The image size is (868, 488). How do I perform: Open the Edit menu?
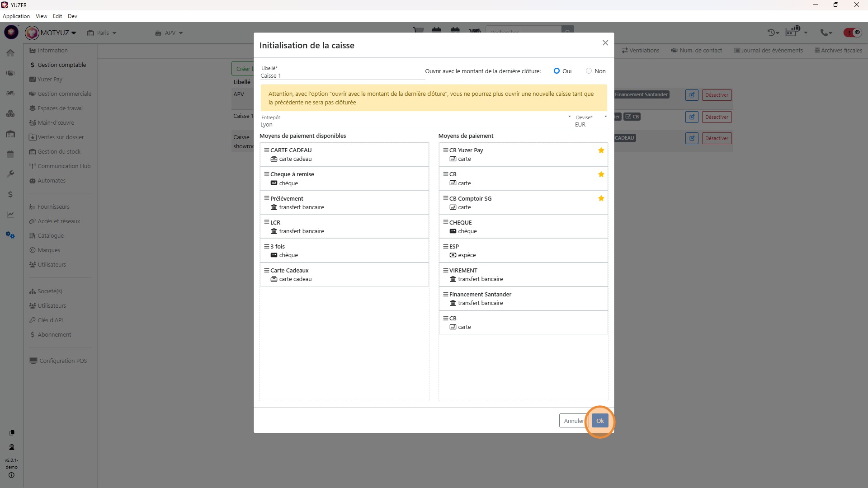pyautogui.click(x=57, y=16)
